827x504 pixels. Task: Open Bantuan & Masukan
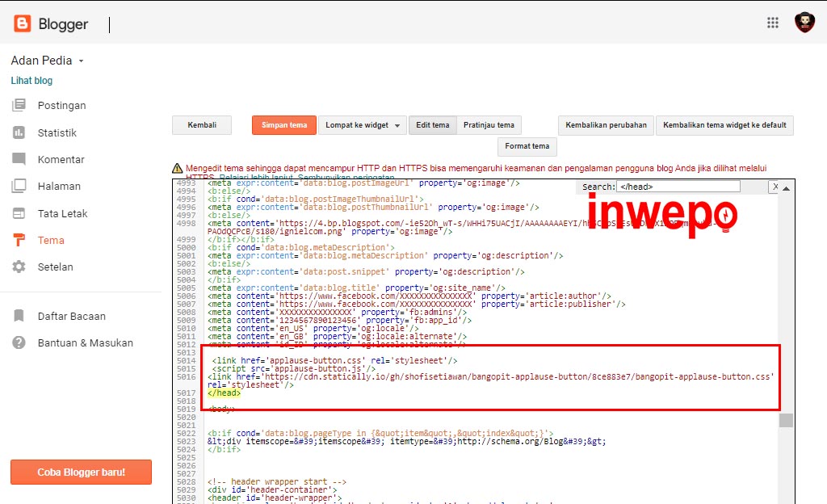tap(86, 342)
